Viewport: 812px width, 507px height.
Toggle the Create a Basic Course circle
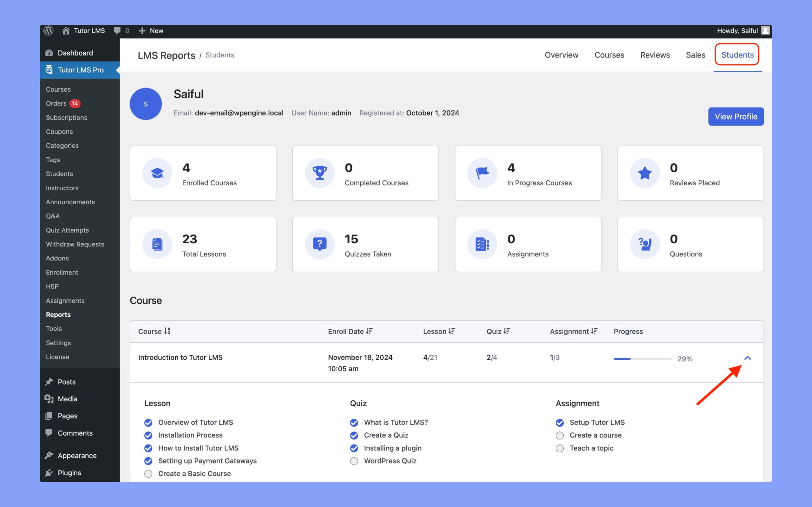click(x=148, y=474)
